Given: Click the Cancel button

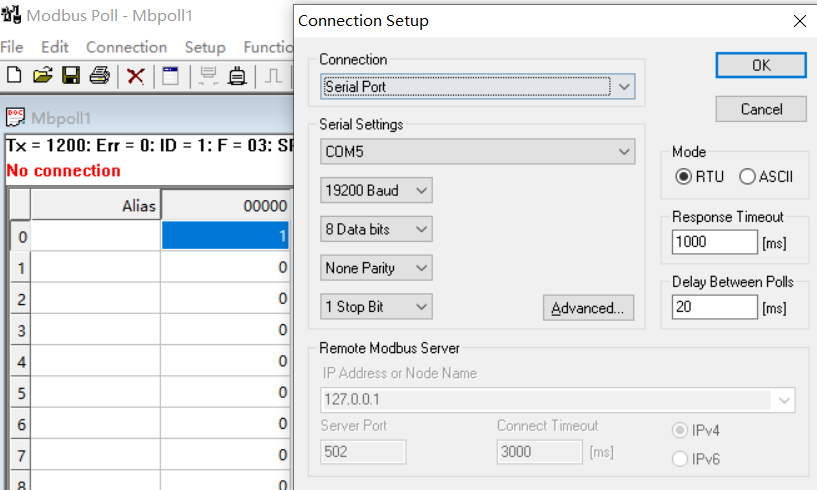Looking at the screenshot, I should [x=761, y=109].
